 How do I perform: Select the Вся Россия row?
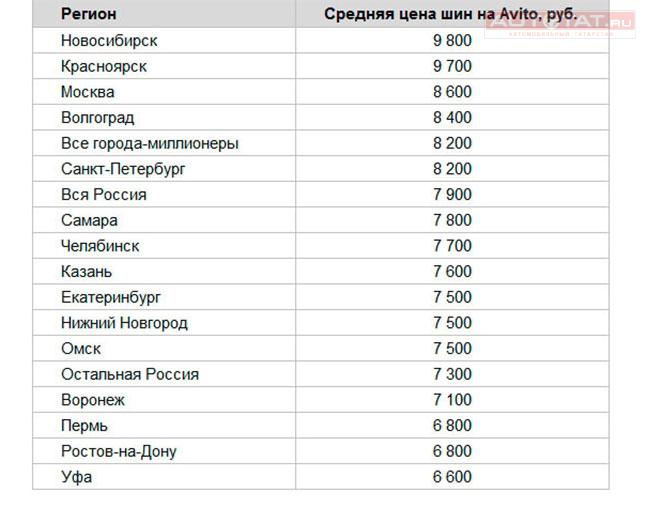[x=321, y=194]
